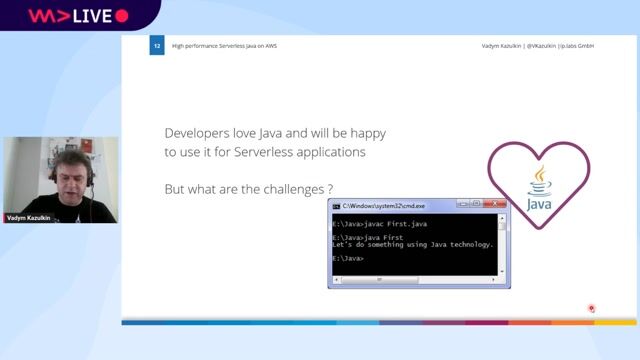Close the cmd.exe window
The width and height of the screenshot is (640, 360).
pos(495,203)
